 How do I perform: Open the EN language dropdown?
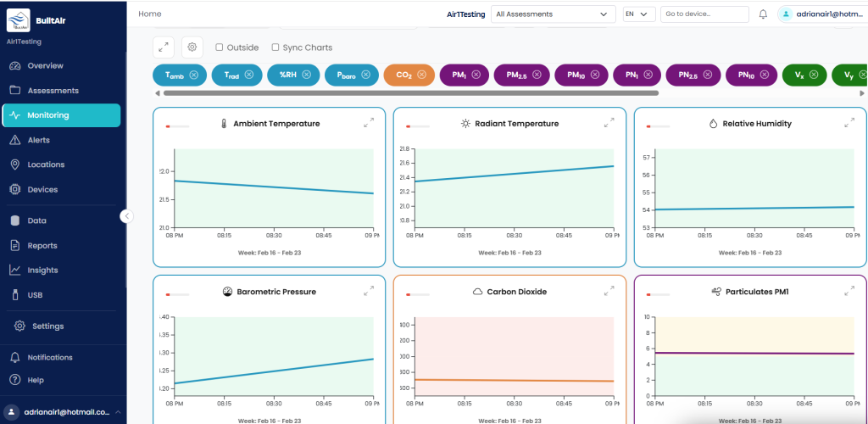coord(639,14)
